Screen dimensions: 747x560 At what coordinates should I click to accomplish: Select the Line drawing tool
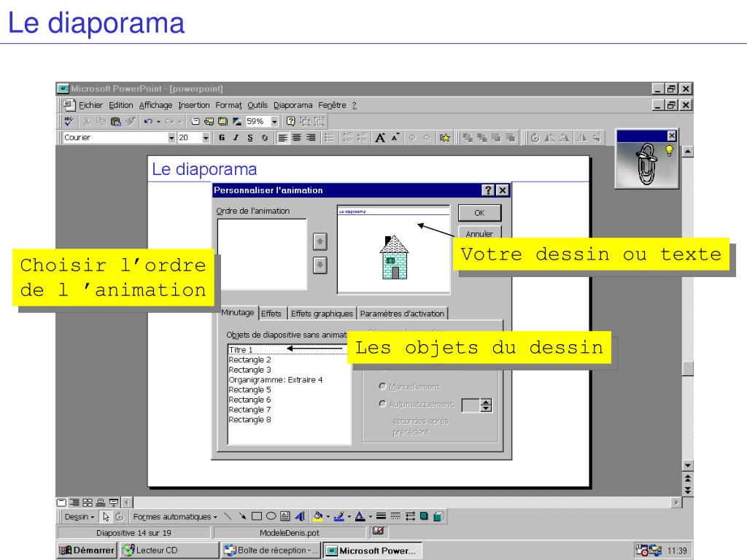228,516
